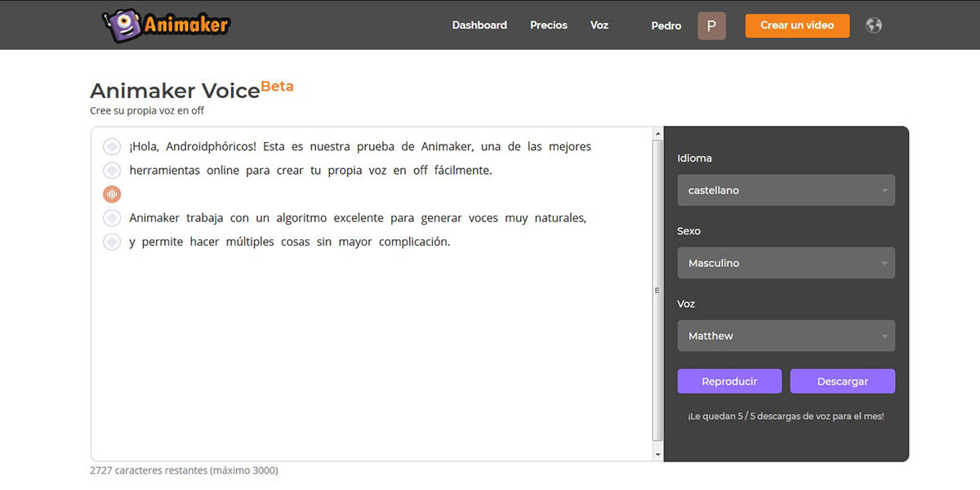Screen dimensions: 980x490
Task: Select the Voz menu item
Action: [599, 25]
